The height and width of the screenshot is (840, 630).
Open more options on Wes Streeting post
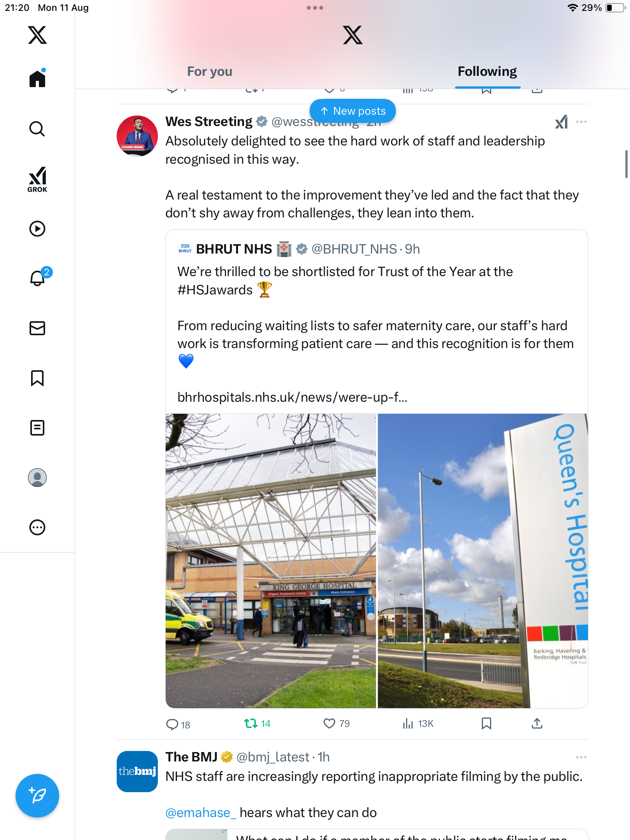coord(581,122)
